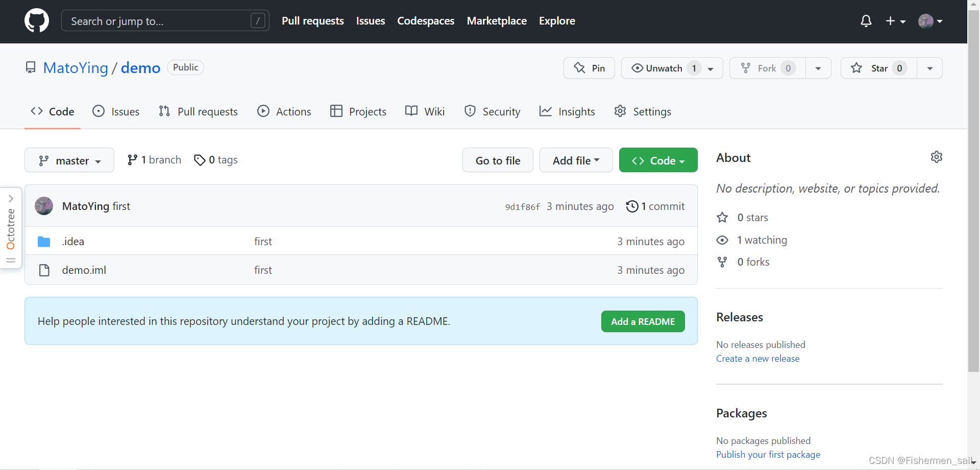This screenshot has width=980, height=470.
Task: View the 1 branch link
Action: click(x=154, y=160)
